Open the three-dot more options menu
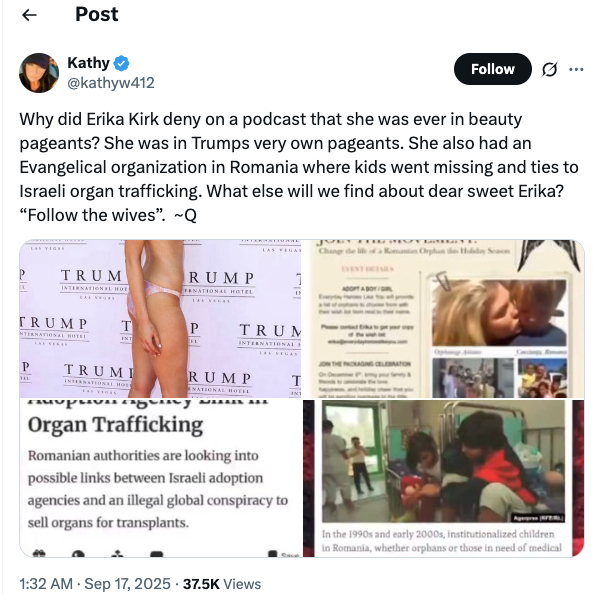 tap(576, 69)
